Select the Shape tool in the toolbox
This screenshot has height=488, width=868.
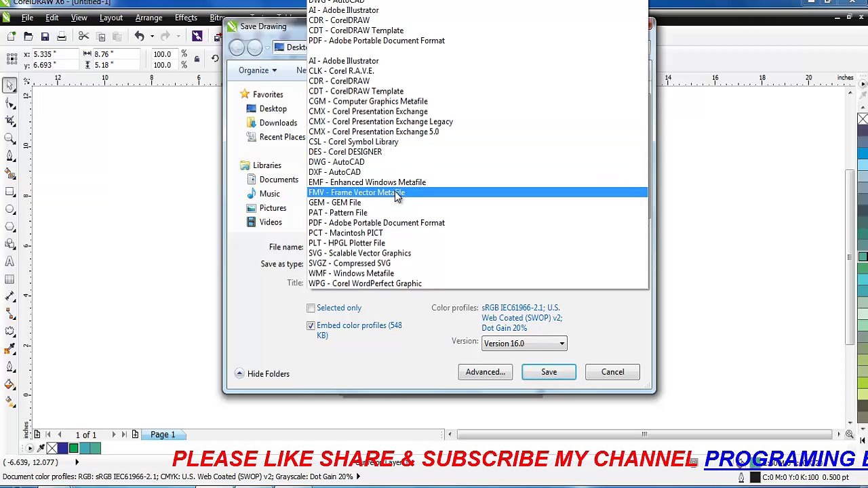pyautogui.click(x=9, y=103)
